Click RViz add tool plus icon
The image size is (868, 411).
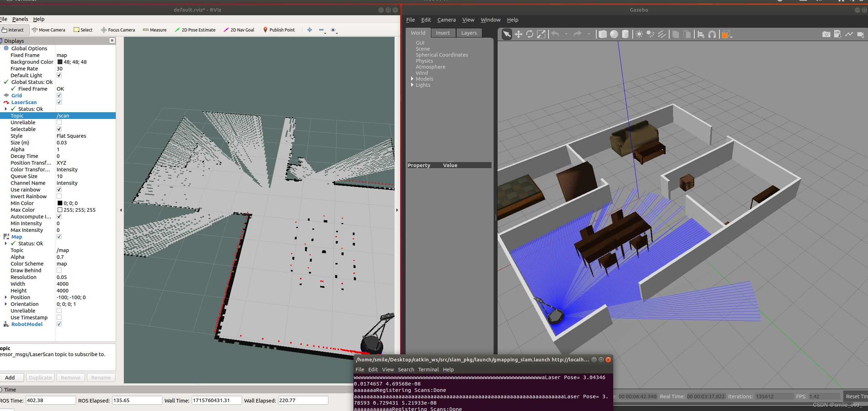click(x=310, y=30)
